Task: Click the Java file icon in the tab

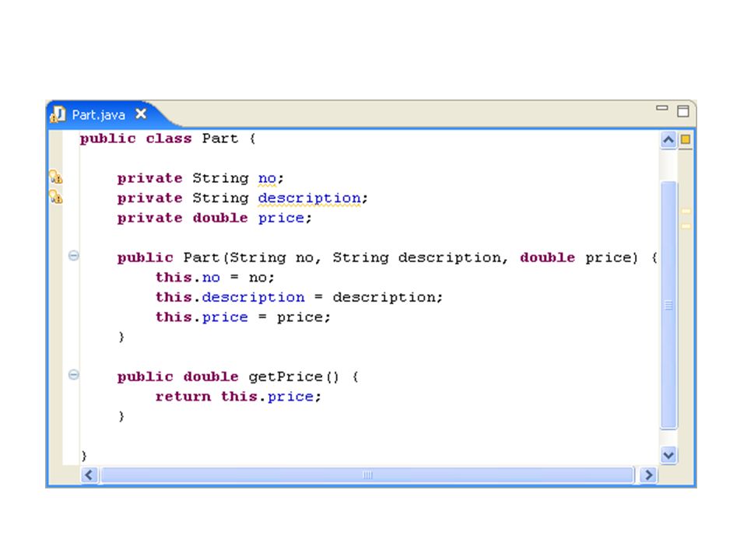Action: (x=58, y=114)
